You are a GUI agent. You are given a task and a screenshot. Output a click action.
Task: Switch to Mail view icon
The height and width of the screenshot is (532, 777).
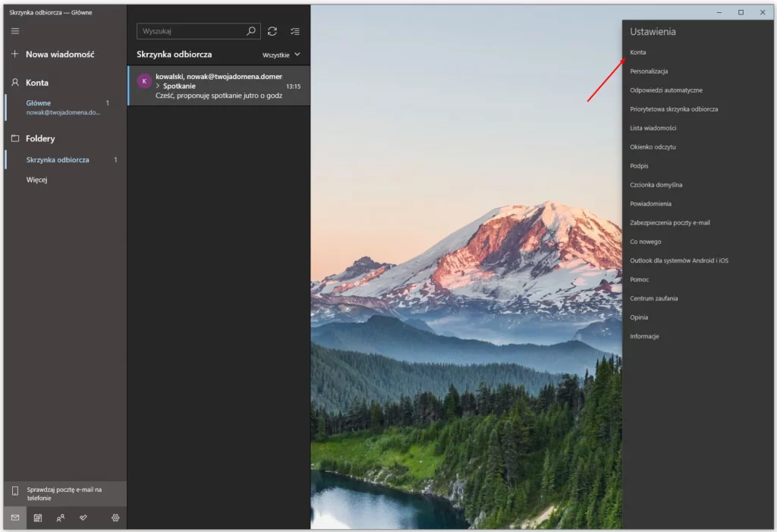tap(15, 518)
